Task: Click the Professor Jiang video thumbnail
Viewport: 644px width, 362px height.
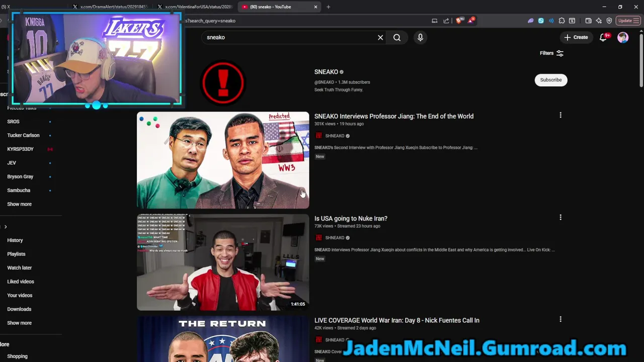Action: 223,160
